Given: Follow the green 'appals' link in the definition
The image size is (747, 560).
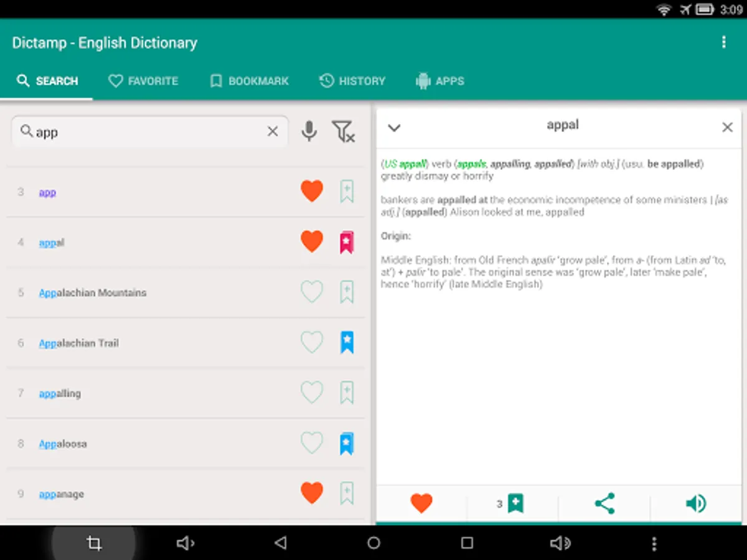Looking at the screenshot, I should coord(472,164).
